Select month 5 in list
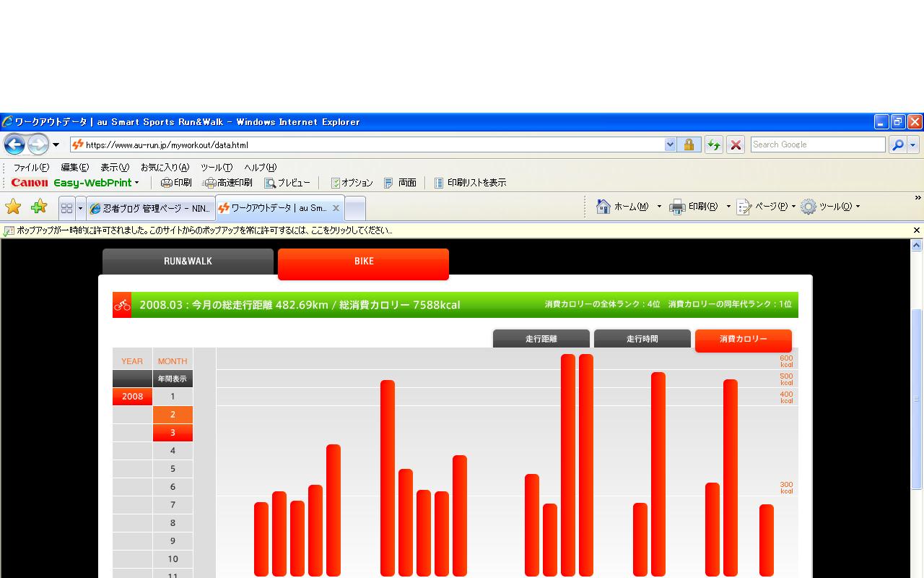924x578 pixels. tap(173, 469)
